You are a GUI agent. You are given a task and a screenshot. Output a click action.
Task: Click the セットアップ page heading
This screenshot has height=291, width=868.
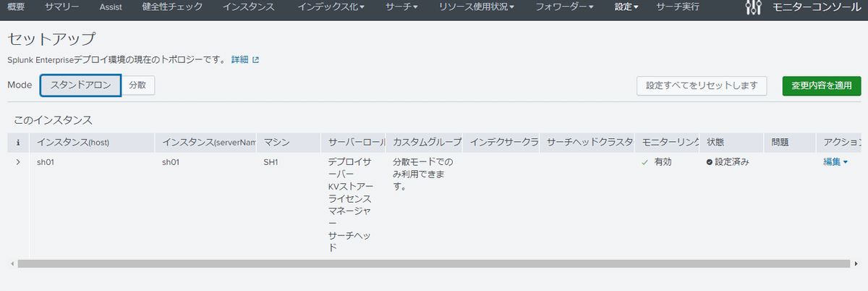coord(51,38)
